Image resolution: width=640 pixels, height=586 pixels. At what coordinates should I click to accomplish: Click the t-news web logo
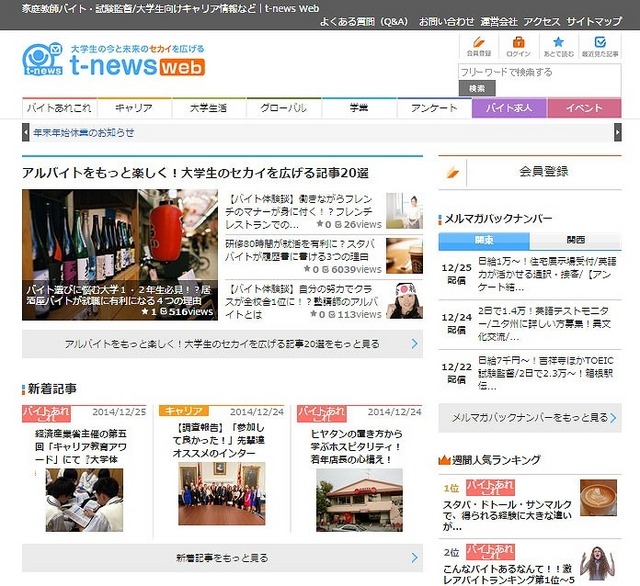pos(113,60)
